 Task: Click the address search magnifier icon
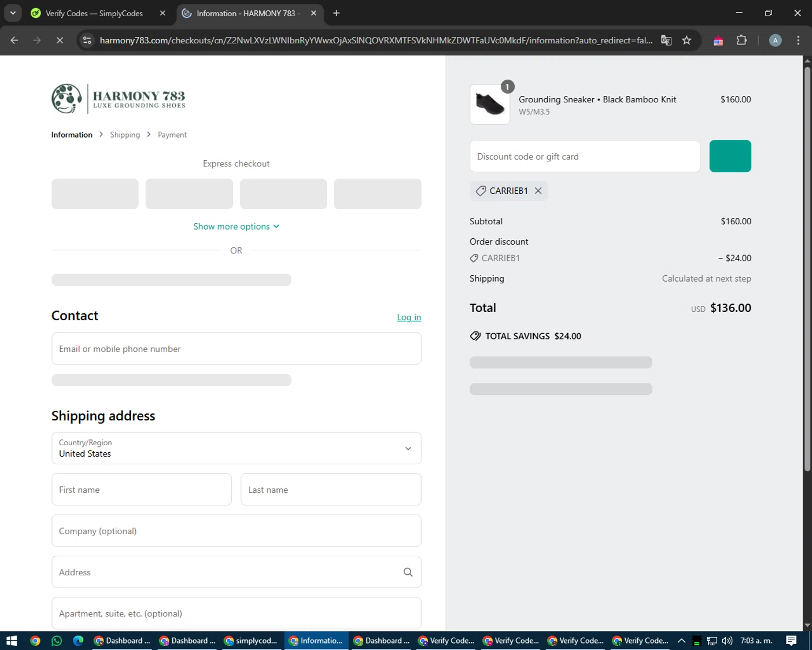(408, 572)
